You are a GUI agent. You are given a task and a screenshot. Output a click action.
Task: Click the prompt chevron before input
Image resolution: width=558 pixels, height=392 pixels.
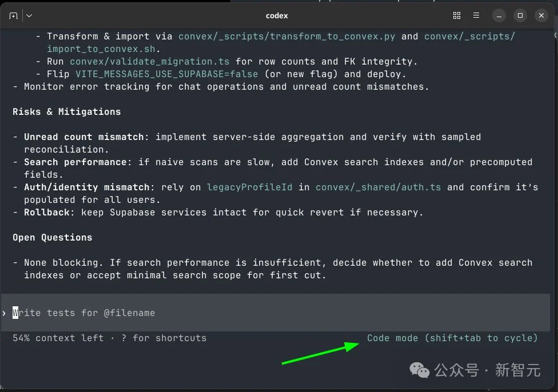[x=5, y=313]
